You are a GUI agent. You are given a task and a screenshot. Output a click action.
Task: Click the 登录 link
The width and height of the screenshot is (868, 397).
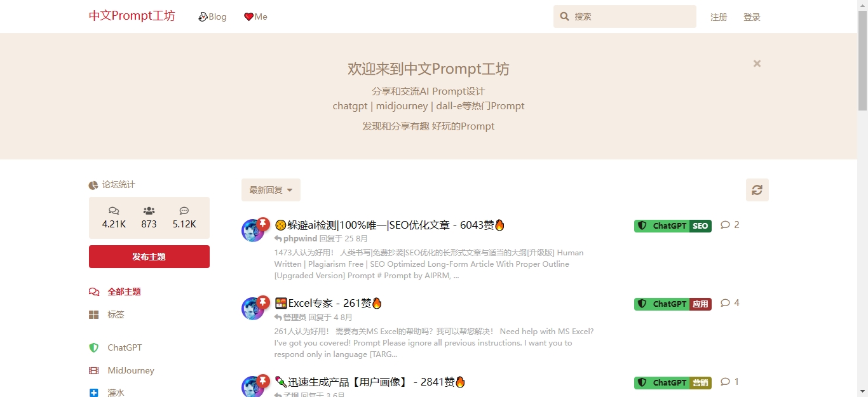point(752,17)
